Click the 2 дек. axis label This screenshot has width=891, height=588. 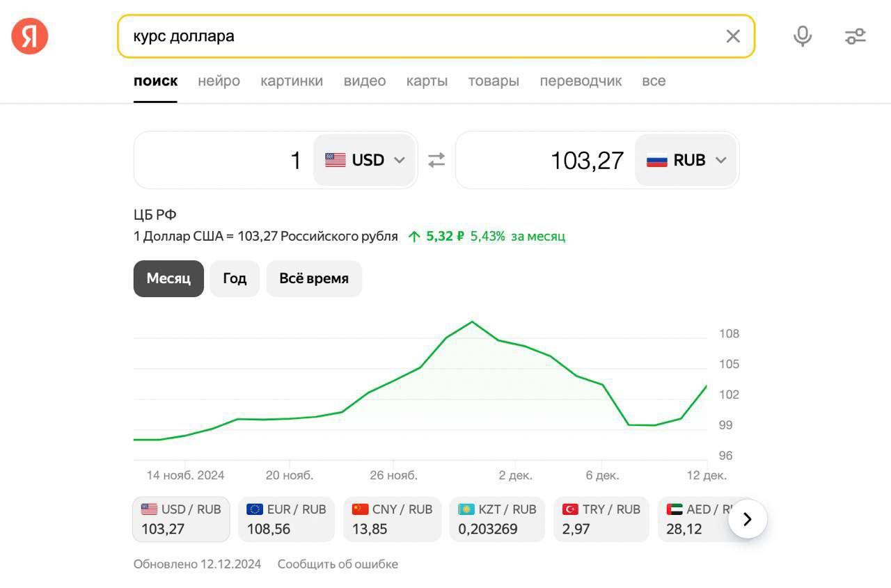coord(515,475)
